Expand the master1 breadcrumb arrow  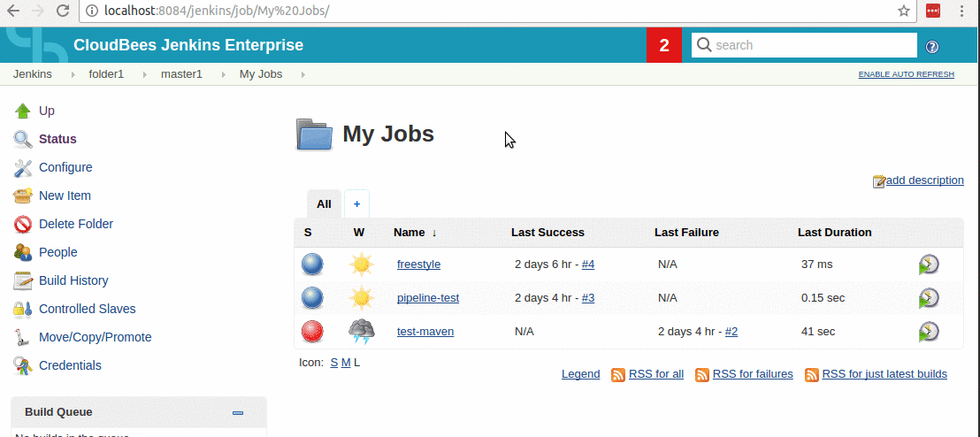coord(223,74)
